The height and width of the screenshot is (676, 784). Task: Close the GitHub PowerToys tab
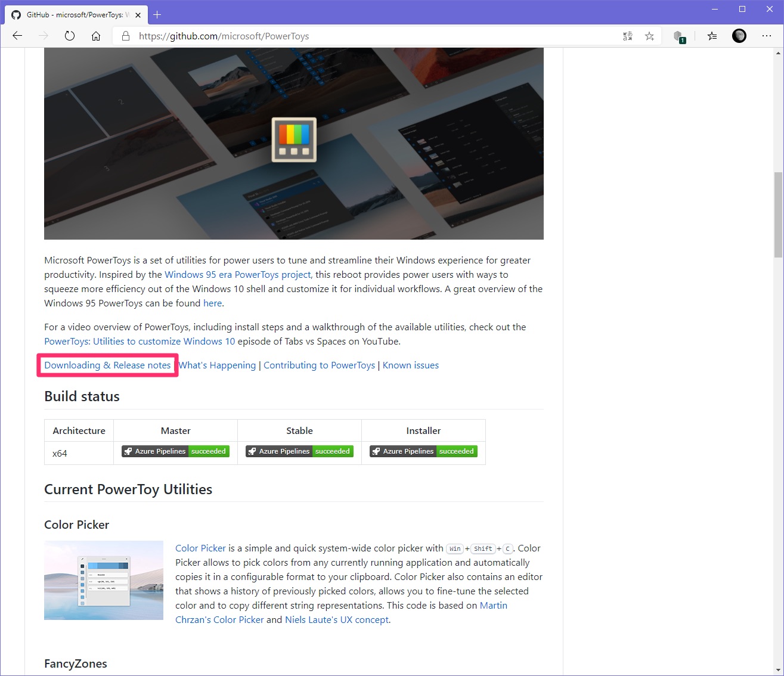point(138,15)
